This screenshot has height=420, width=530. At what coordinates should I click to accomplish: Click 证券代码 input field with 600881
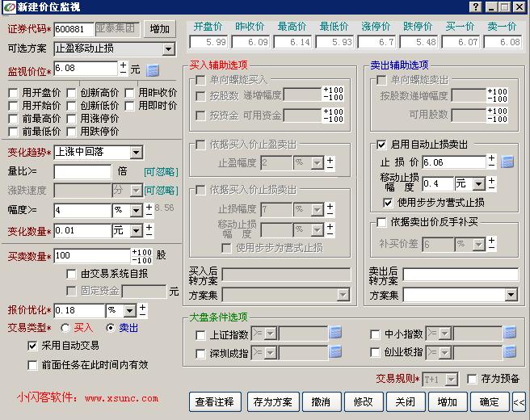74,29
